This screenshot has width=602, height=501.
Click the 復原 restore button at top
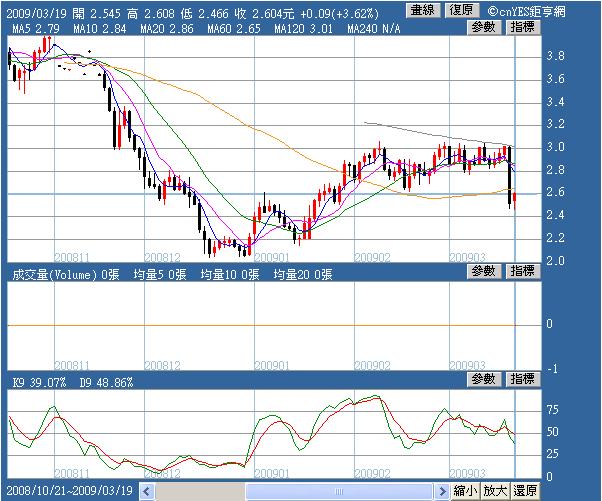point(462,10)
